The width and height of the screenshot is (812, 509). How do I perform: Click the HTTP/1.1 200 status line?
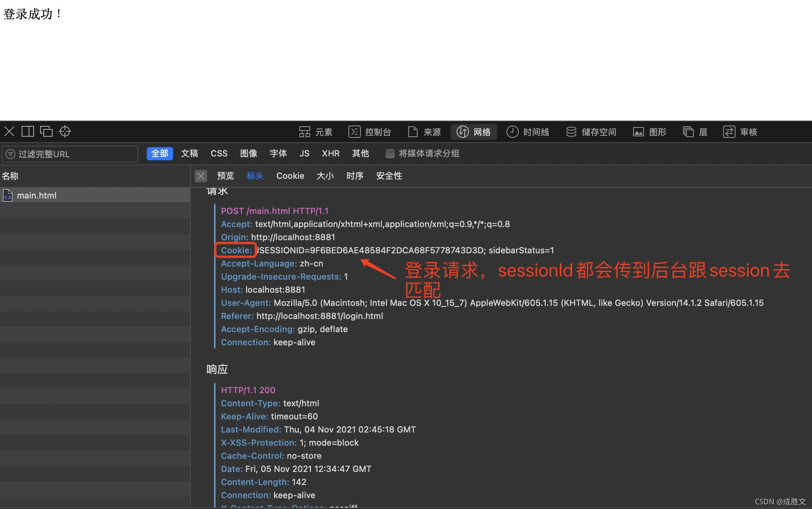[248, 390]
